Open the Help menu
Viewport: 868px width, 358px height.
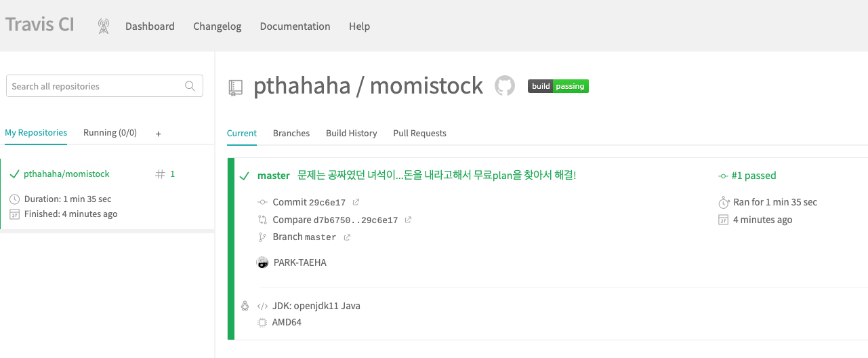[360, 26]
